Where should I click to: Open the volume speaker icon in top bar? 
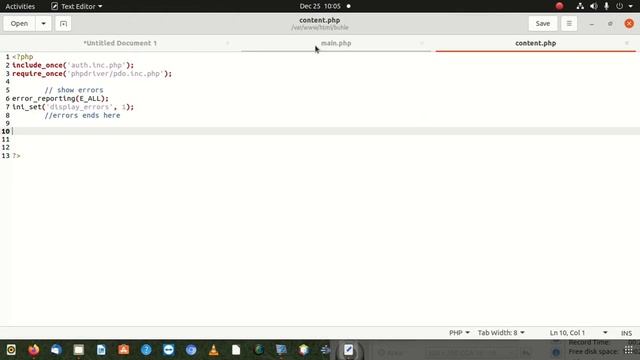coord(593,6)
